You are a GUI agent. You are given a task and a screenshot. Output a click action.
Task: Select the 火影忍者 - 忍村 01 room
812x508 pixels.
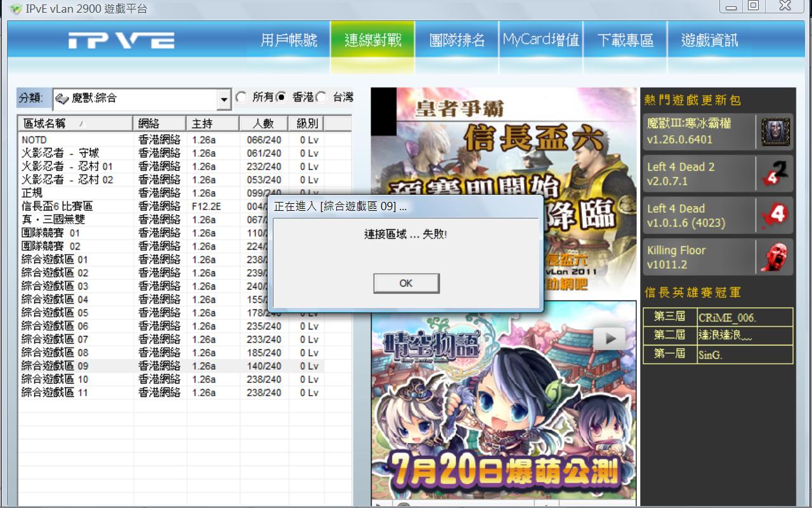171,166
